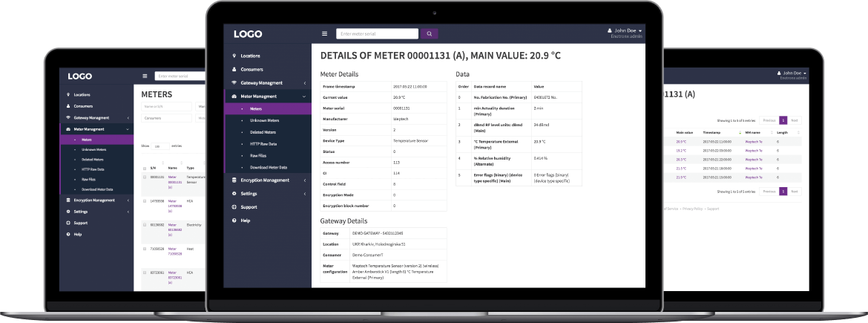Open 19.2 °C main value link in right window
Viewport: 868px width, 323px height.
click(681, 150)
